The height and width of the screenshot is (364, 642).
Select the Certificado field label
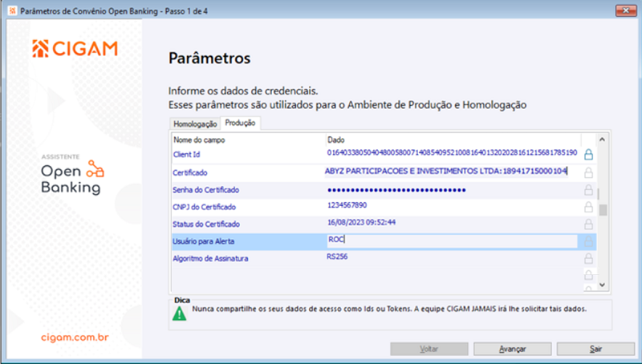coord(190,172)
